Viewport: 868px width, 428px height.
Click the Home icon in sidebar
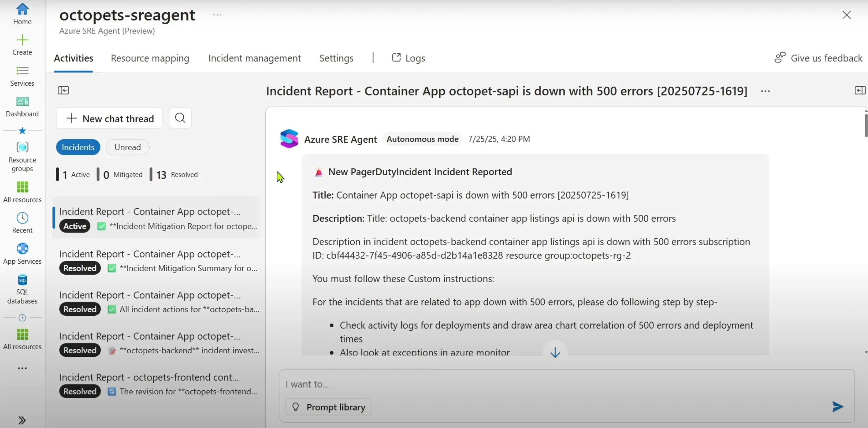click(22, 9)
